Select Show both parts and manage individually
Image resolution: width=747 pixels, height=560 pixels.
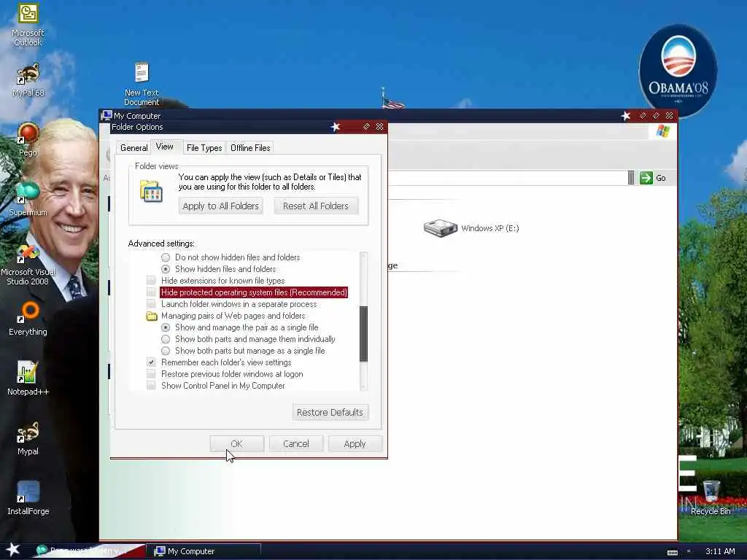coord(166,339)
